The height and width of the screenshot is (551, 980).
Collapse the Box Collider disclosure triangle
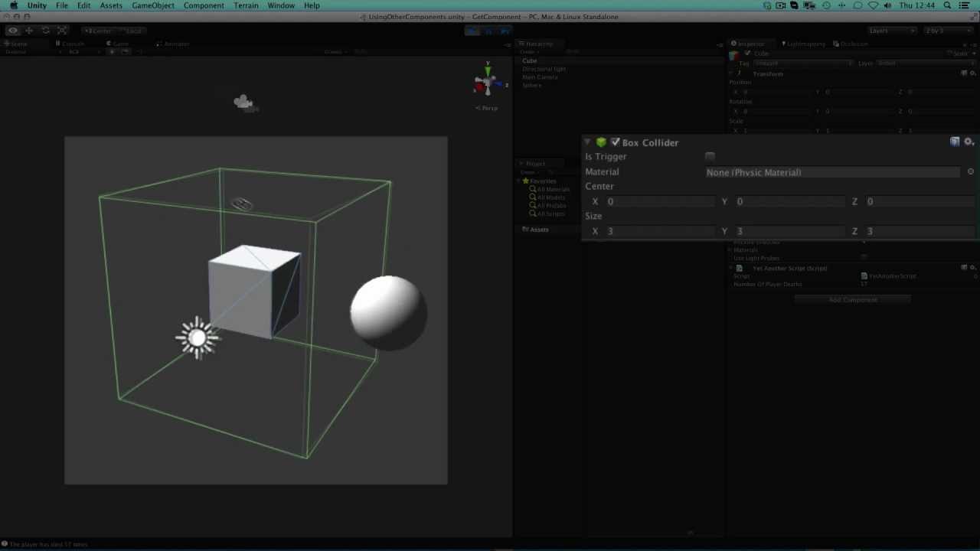tap(587, 142)
